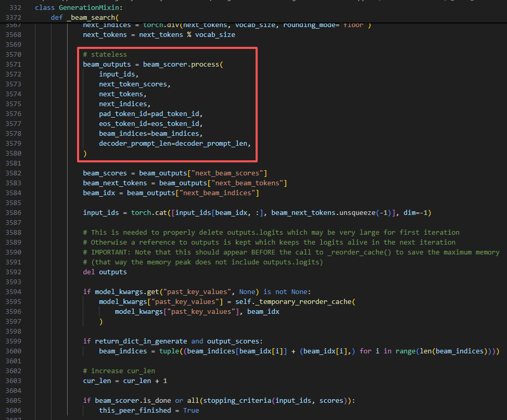This screenshot has width=507, height=420.
Task: Click line number 3592 in the gutter
Action: pos(13,272)
